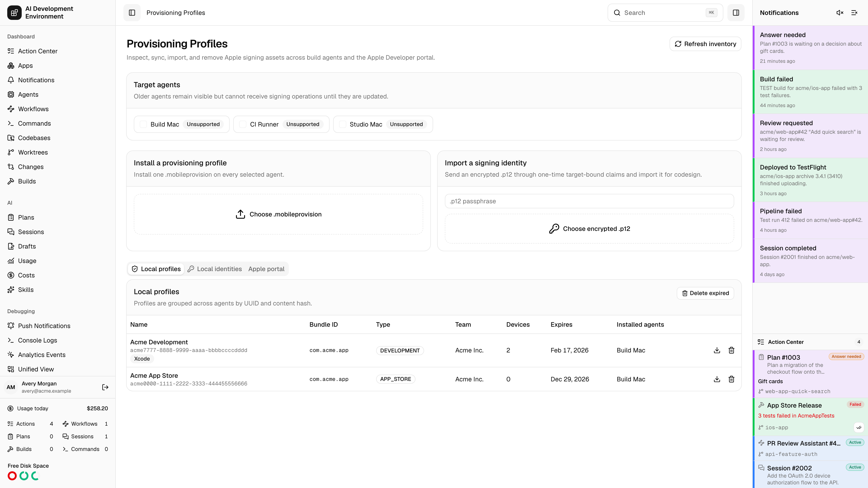Check the Build Mac agent checkbox
Image resolution: width=868 pixels, height=488 pixels.
point(143,124)
